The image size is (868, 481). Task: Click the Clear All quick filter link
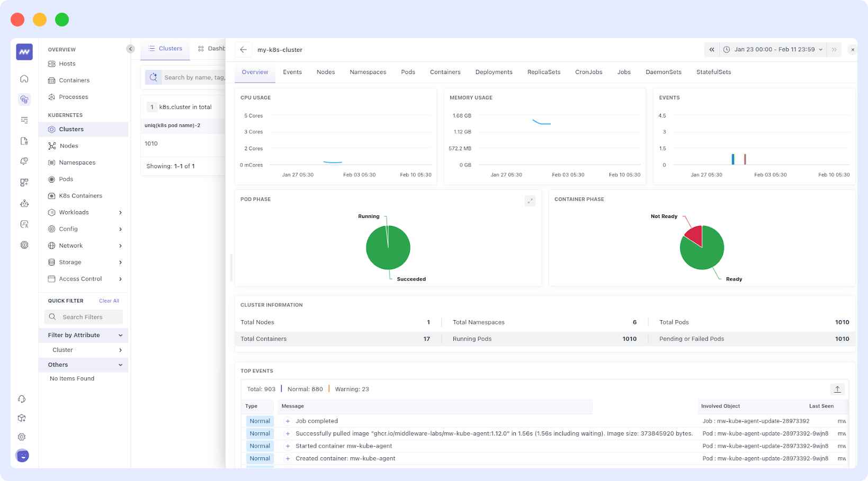109,301
